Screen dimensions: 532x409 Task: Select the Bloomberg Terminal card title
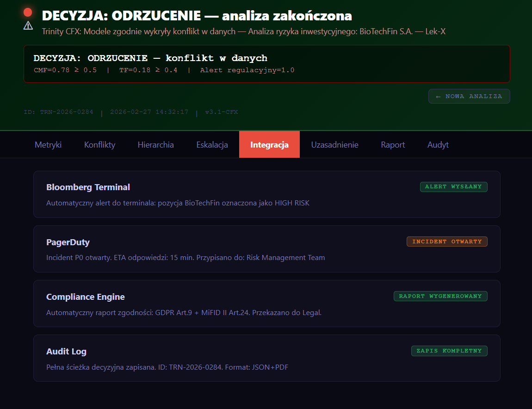(88, 187)
